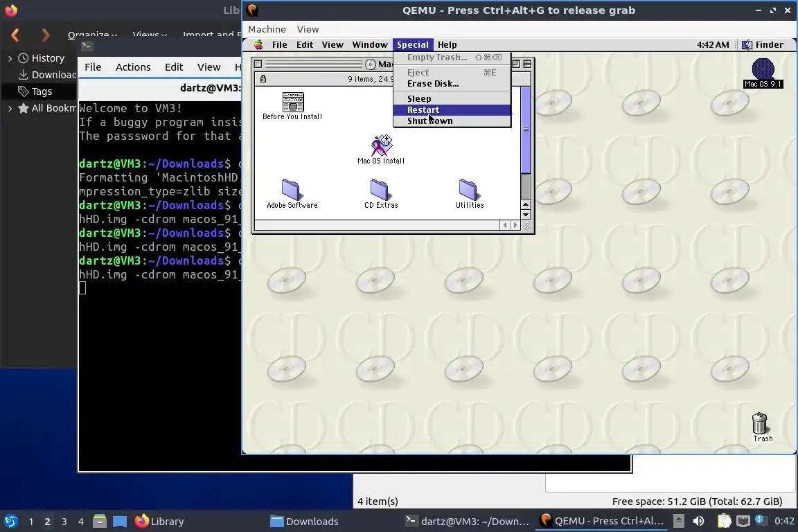This screenshot has height=532, width=798.
Task: Open the Mac OS File menu
Action: pos(279,45)
